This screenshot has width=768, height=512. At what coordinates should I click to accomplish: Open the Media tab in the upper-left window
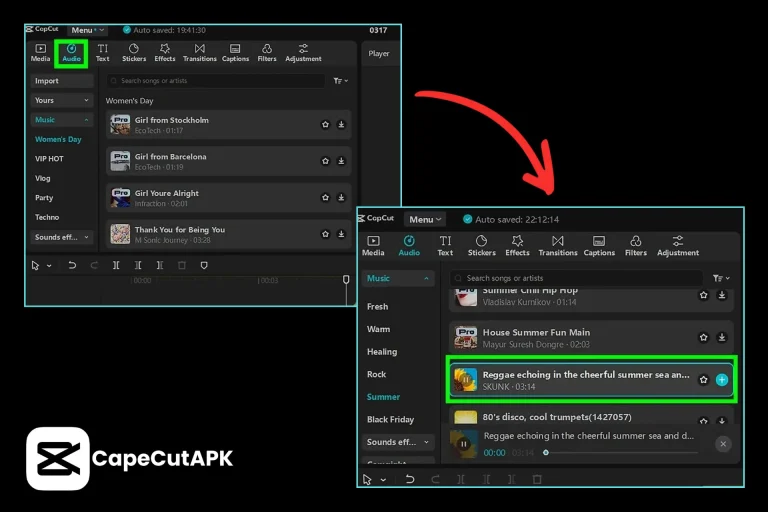pyautogui.click(x=40, y=52)
